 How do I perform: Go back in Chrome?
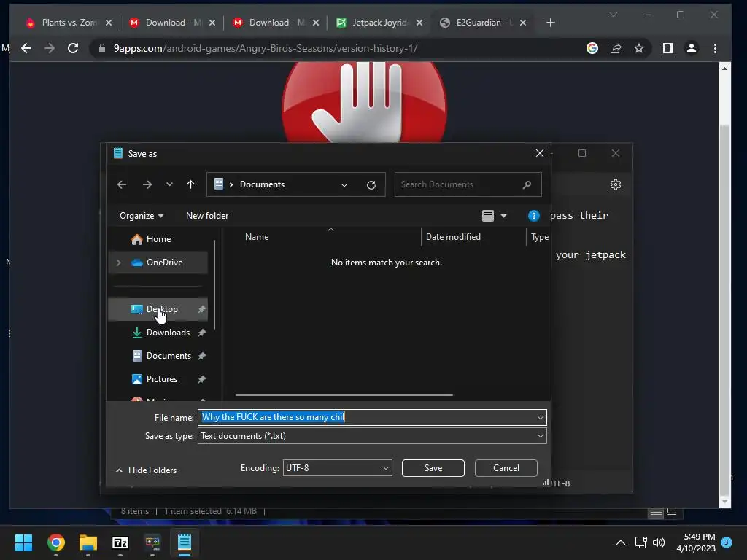(x=26, y=48)
